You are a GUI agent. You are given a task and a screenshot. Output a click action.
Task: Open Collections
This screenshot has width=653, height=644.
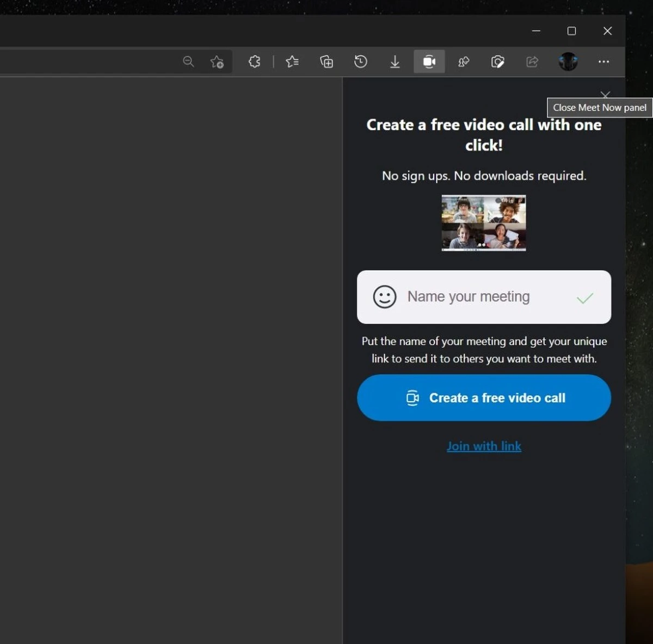click(x=326, y=61)
